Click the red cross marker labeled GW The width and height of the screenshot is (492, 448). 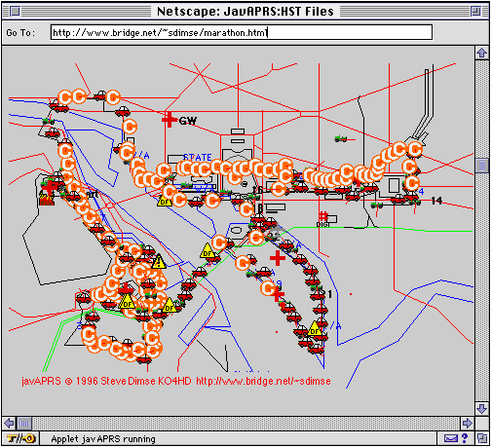[169, 120]
